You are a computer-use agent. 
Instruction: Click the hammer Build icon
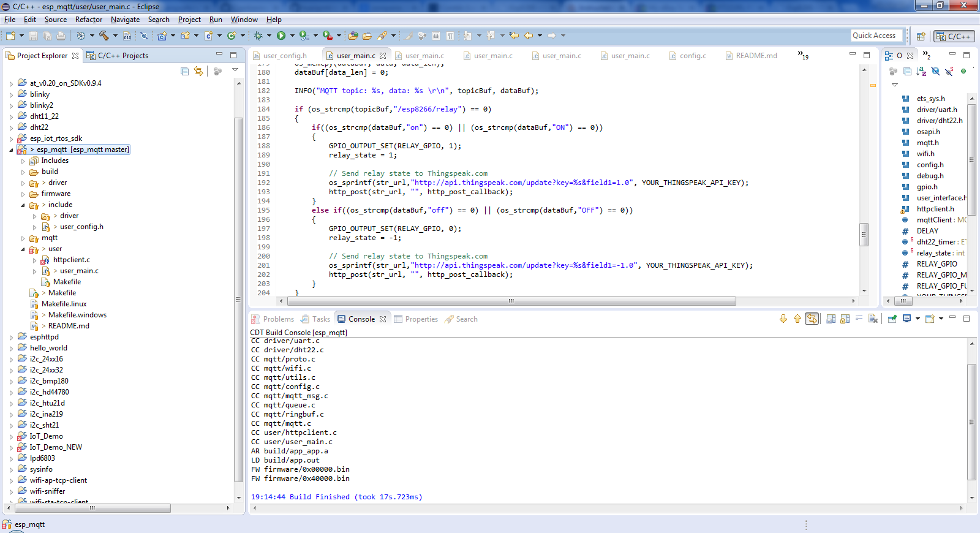(x=104, y=36)
